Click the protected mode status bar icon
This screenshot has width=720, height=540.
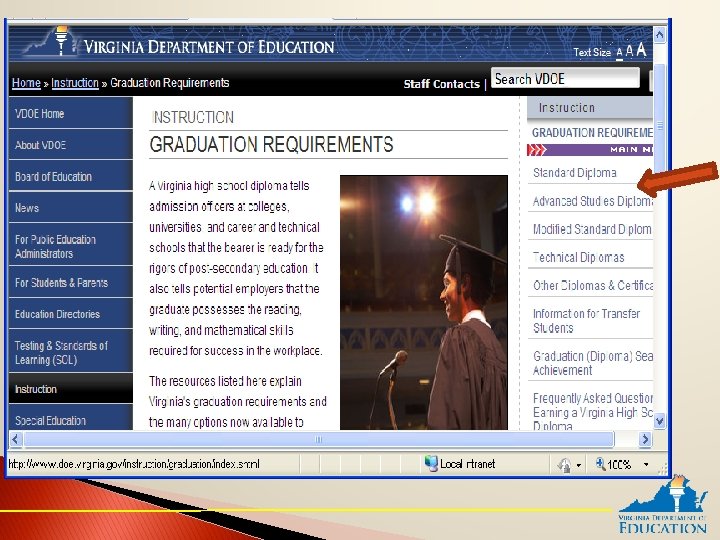[x=564, y=465]
